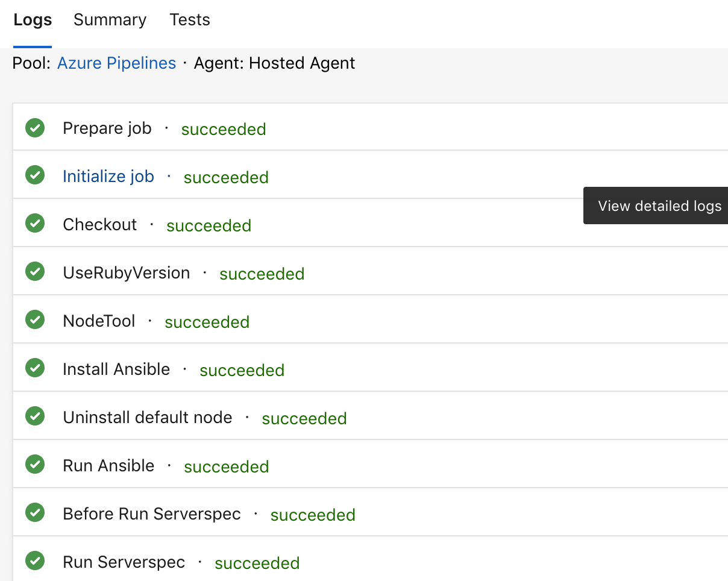
Task: Click the checkmark icon beside Install Ansible
Action: pyautogui.click(x=34, y=368)
